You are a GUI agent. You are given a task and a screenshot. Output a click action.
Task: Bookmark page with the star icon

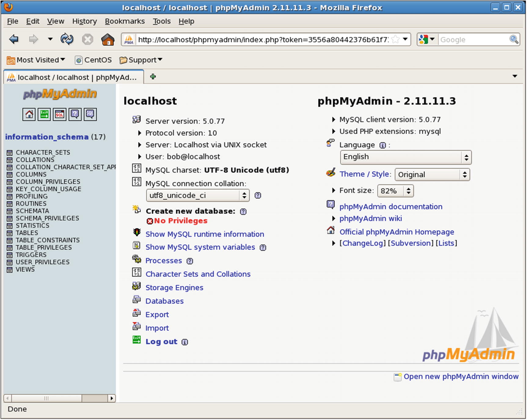coord(395,39)
